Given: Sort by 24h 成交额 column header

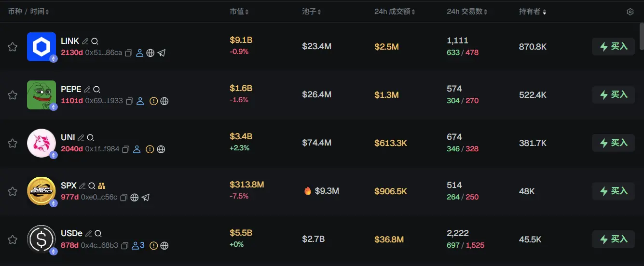Looking at the screenshot, I should pos(394,12).
